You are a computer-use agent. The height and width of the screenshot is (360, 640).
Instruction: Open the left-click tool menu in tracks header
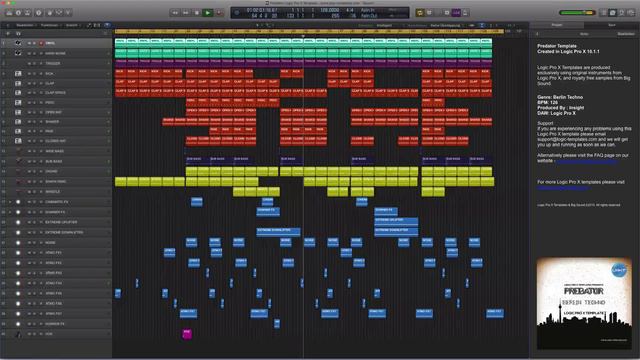pos(258,25)
